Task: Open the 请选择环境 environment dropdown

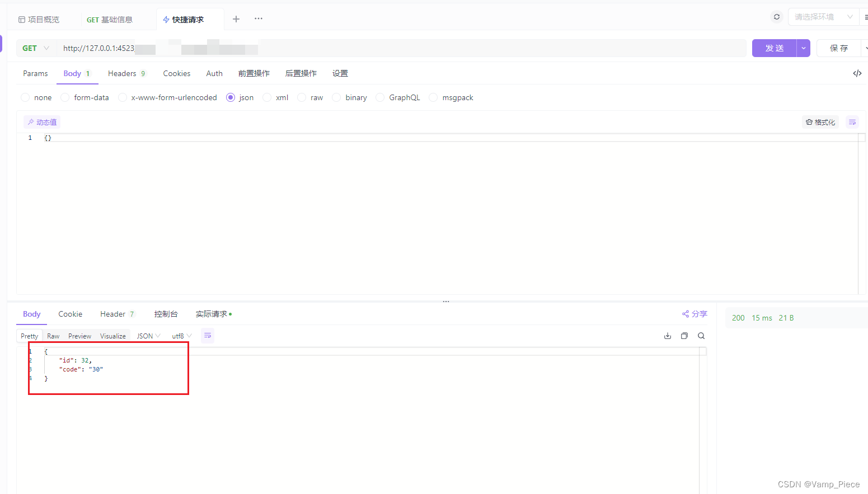Action: click(x=823, y=17)
